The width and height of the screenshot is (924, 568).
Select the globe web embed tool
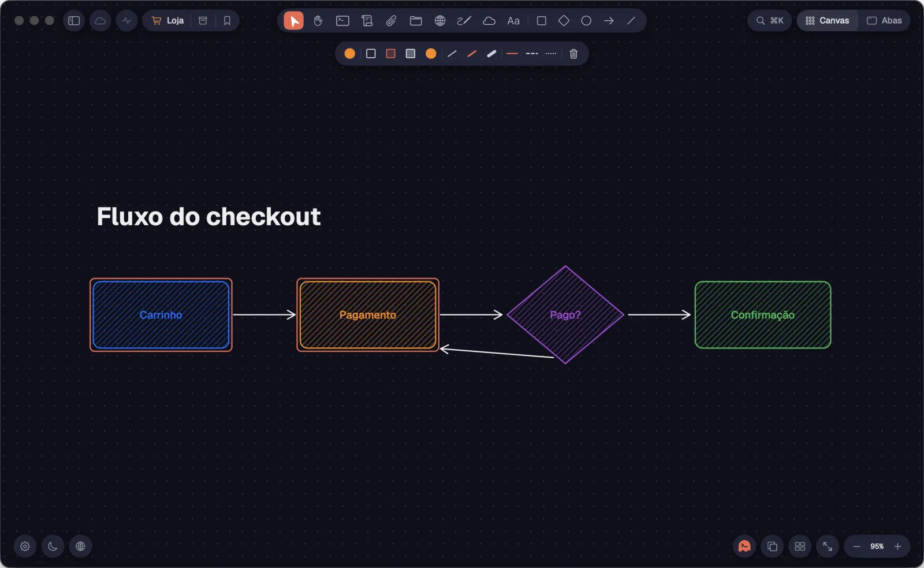point(440,21)
